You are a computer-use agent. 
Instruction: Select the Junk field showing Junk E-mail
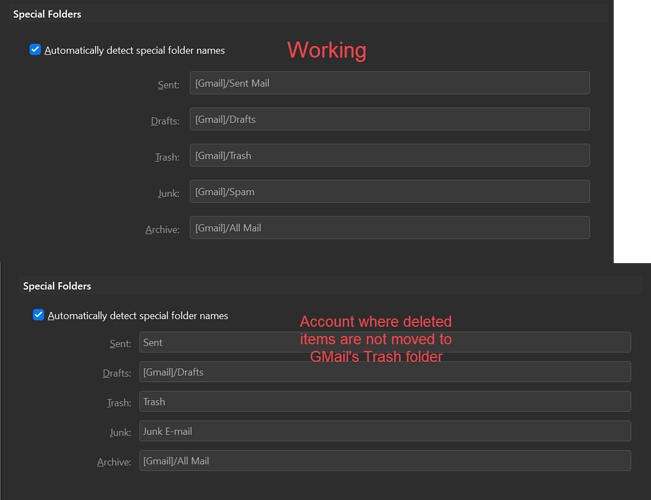pyautogui.click(x=385, y=431)
